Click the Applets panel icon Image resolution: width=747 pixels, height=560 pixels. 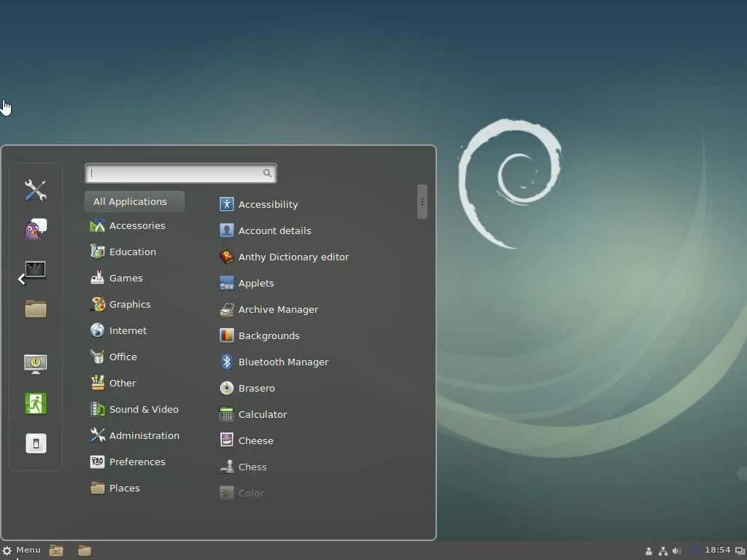pyautogui.click(x=227, y=283)
